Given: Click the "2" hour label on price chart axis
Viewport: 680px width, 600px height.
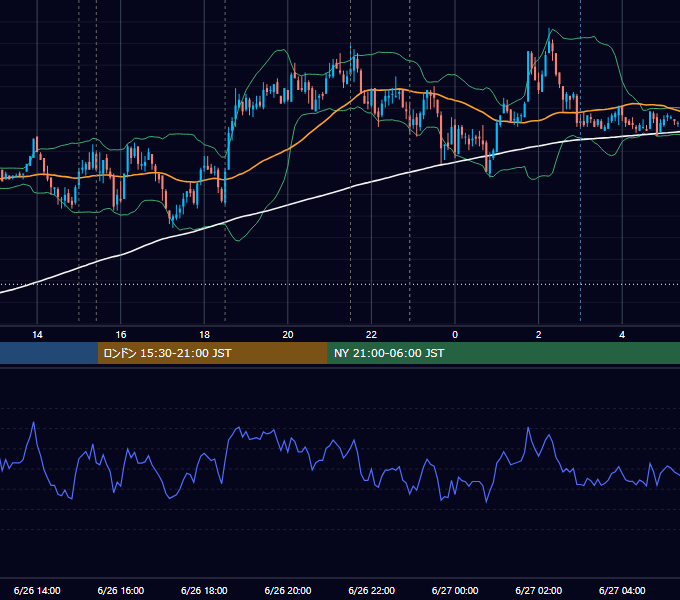Looking at the screenshot, I should [539, 334].
